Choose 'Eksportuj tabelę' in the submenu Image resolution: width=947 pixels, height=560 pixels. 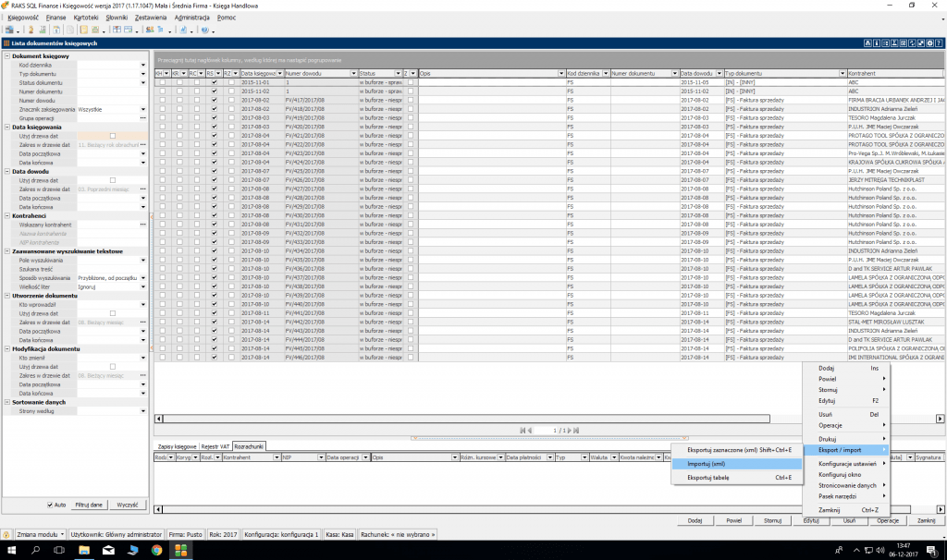coord(708,478)
